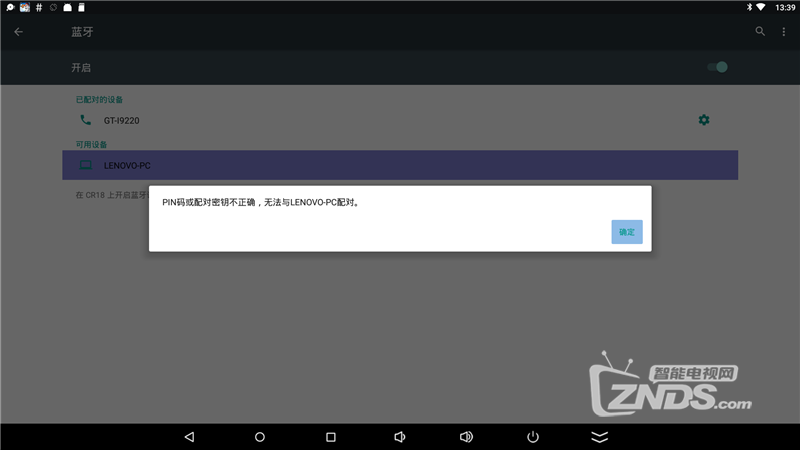Open settings gear for GT-I9220
Image resolution: width=800 pixels, height=450 pixels.
click(704, 120)
